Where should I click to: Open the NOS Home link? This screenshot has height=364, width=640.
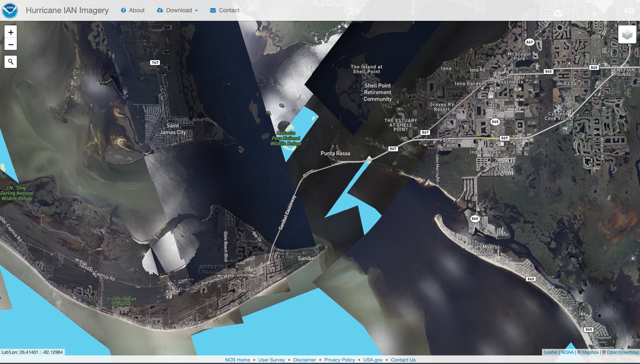pos(237,360)
